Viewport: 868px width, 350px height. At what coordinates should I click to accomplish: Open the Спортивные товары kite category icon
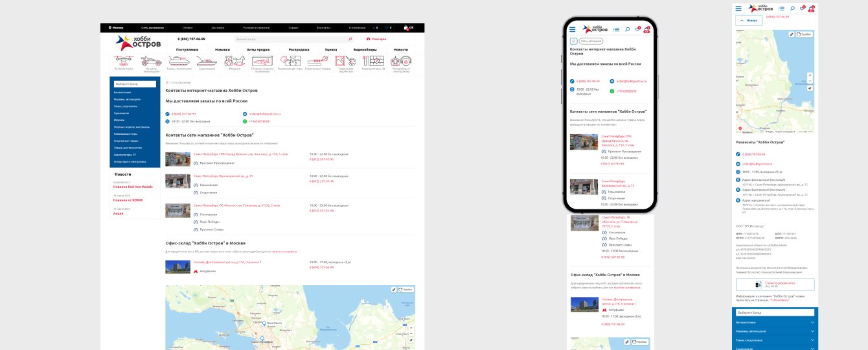pyautogui.click(x=317, y=60)
